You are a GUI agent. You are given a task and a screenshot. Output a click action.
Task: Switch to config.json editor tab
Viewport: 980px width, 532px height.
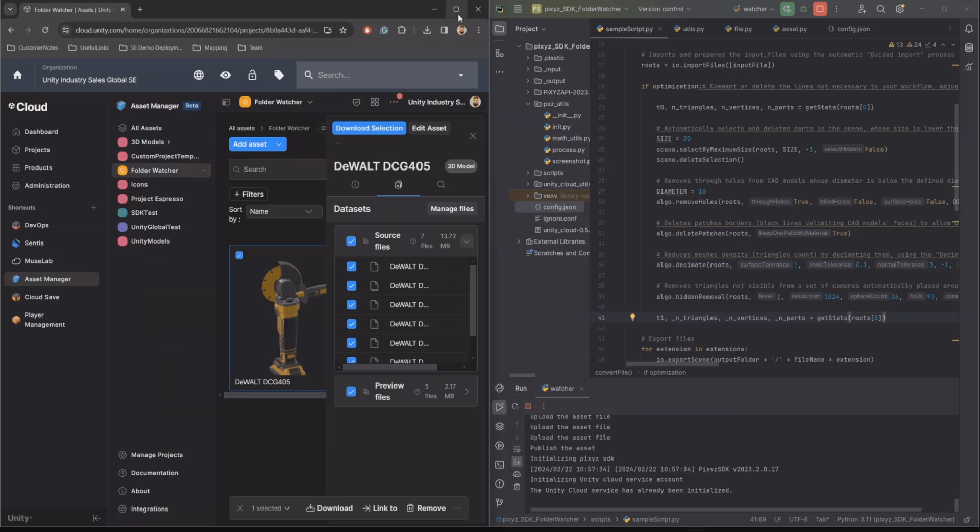pyautogui.click(x=849, y=29)
